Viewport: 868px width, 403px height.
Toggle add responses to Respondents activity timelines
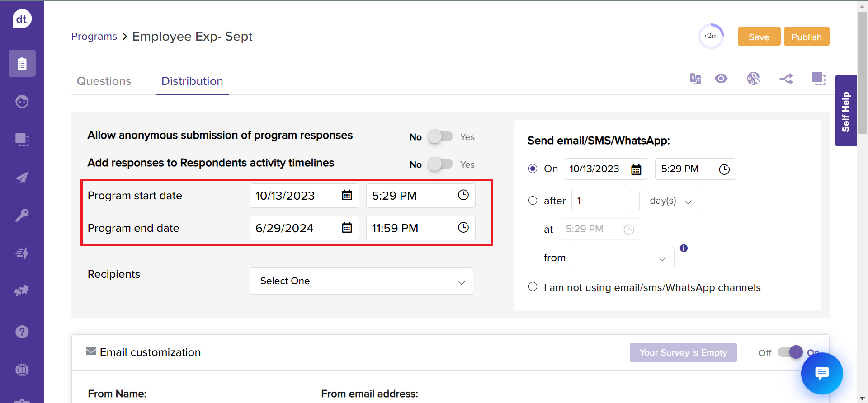(x=440, y=164)
